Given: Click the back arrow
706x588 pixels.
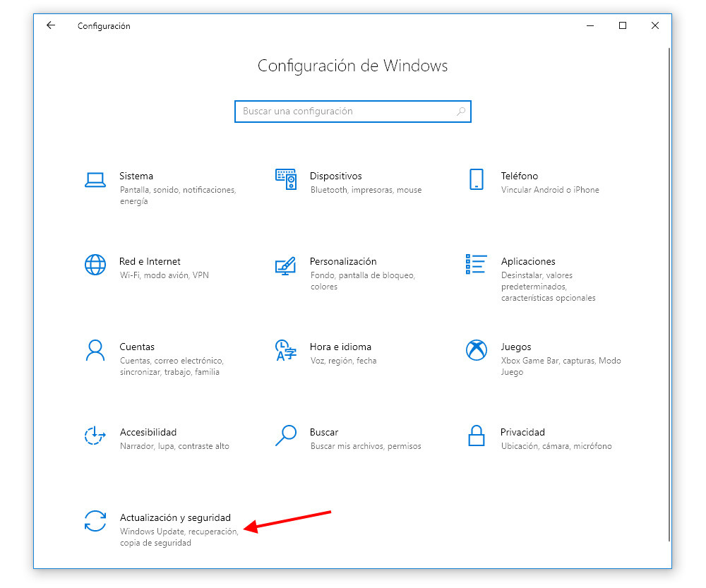Looking at the screenshot, I should click(50, 25).
